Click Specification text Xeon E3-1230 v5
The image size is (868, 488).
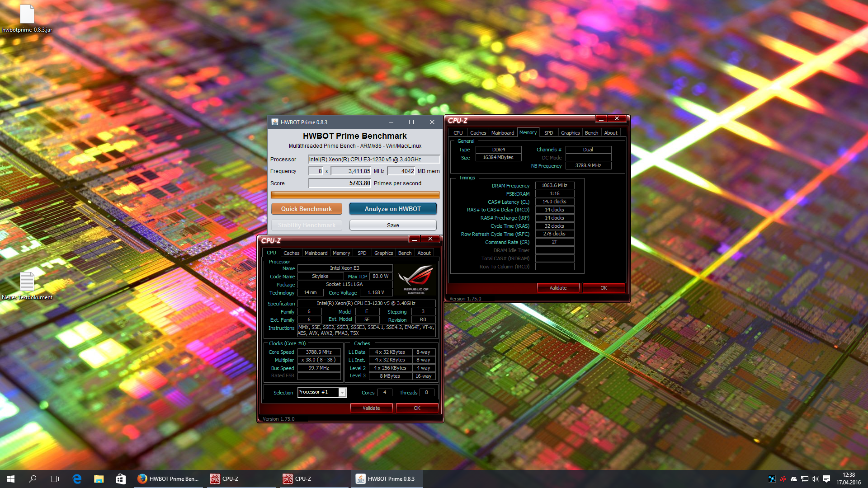(366, 303)
